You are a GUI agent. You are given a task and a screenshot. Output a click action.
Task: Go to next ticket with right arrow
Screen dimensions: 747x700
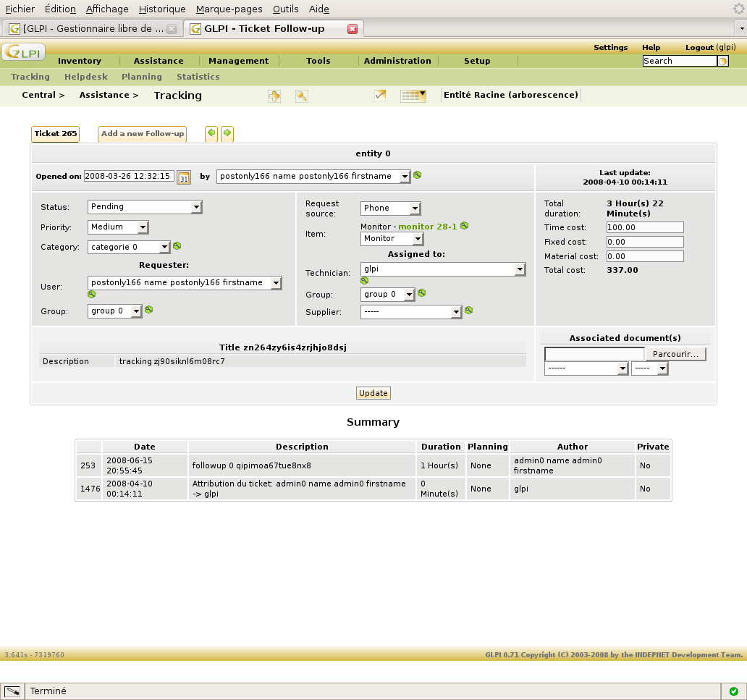(x=227, y=133)
